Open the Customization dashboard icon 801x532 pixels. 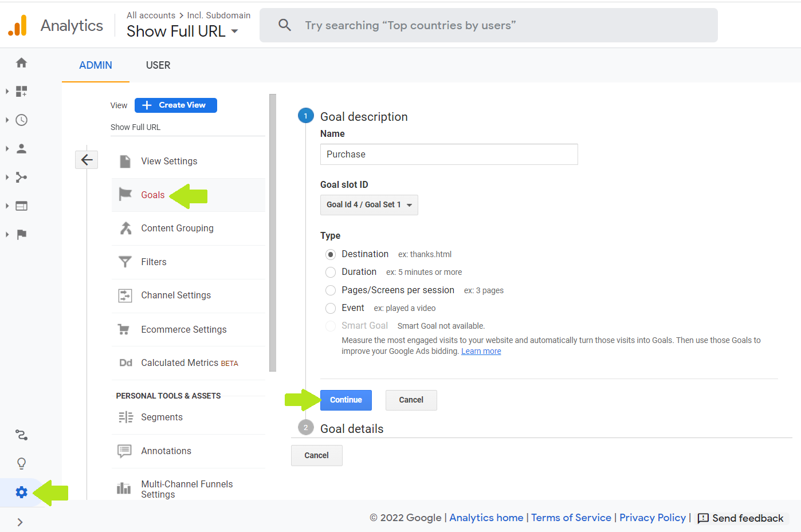(x=21, y=91)
